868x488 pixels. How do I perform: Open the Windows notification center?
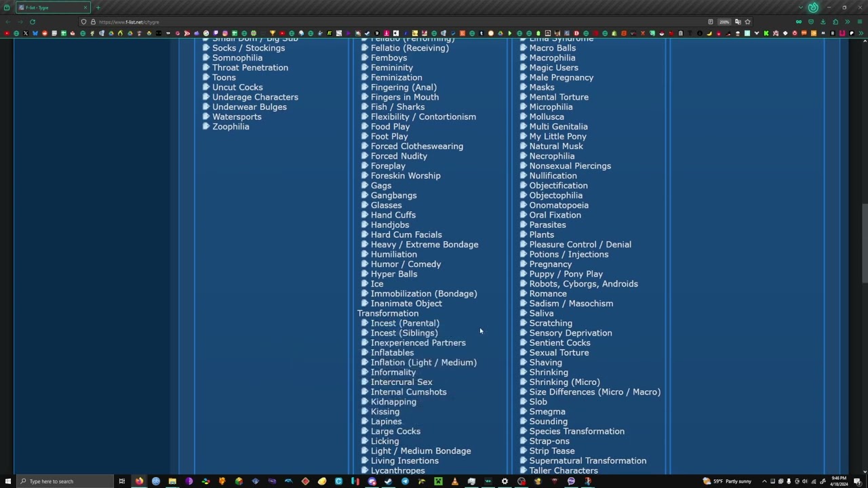tap(857, 481)
